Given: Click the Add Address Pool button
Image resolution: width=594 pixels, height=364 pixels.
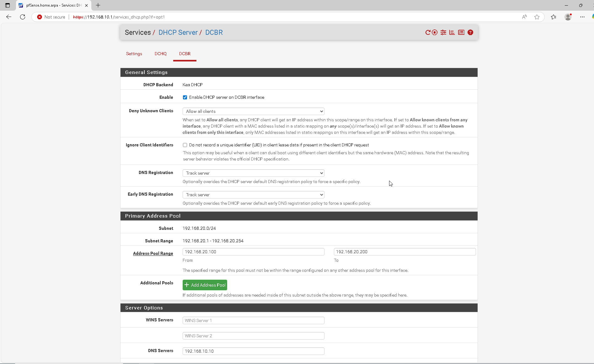Looking at the screenshot, I should point(205,285).
